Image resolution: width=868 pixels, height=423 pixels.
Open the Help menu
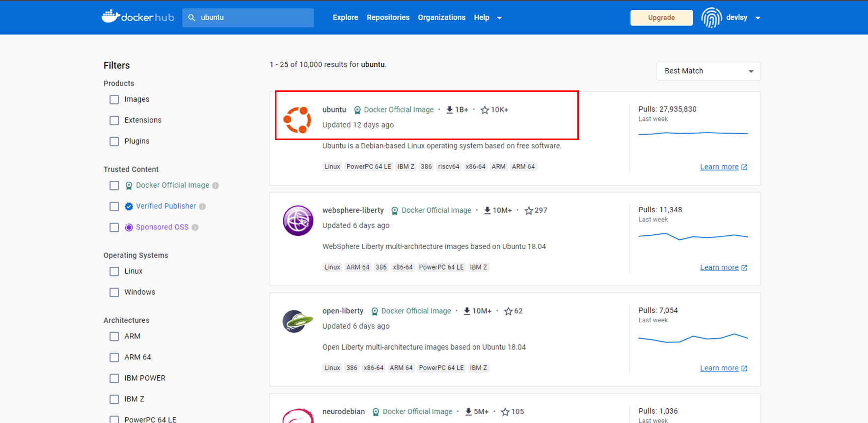click(x=482, y=18)
